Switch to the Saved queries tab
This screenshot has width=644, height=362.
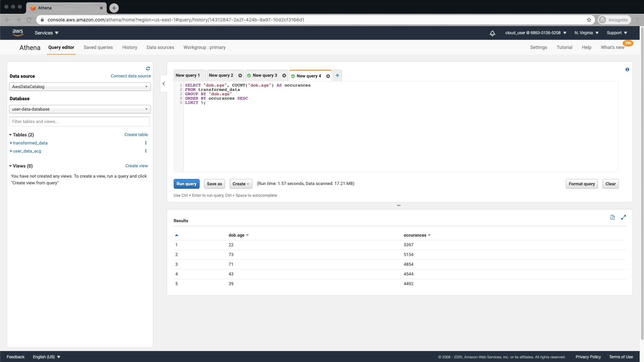pos(98,47)
